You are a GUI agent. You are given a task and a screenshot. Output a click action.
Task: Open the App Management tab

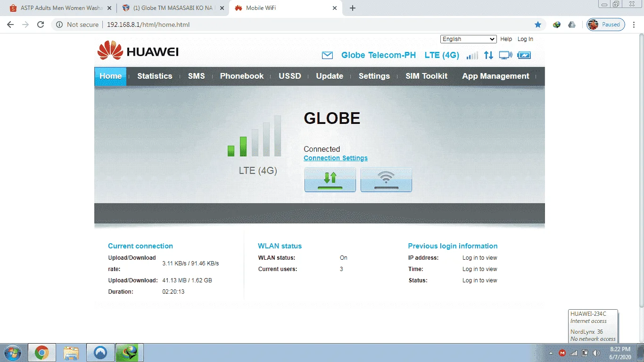[495, 76]
